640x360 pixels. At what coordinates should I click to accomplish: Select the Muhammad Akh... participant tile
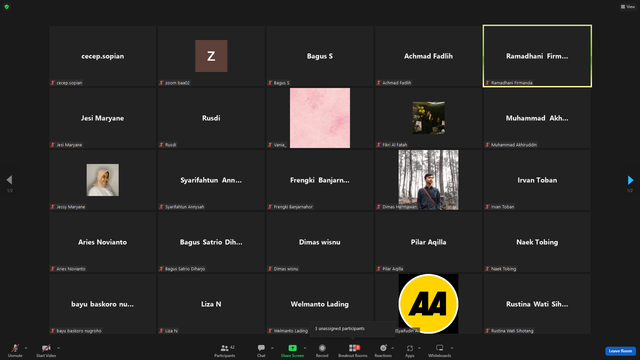pos(537,118)
